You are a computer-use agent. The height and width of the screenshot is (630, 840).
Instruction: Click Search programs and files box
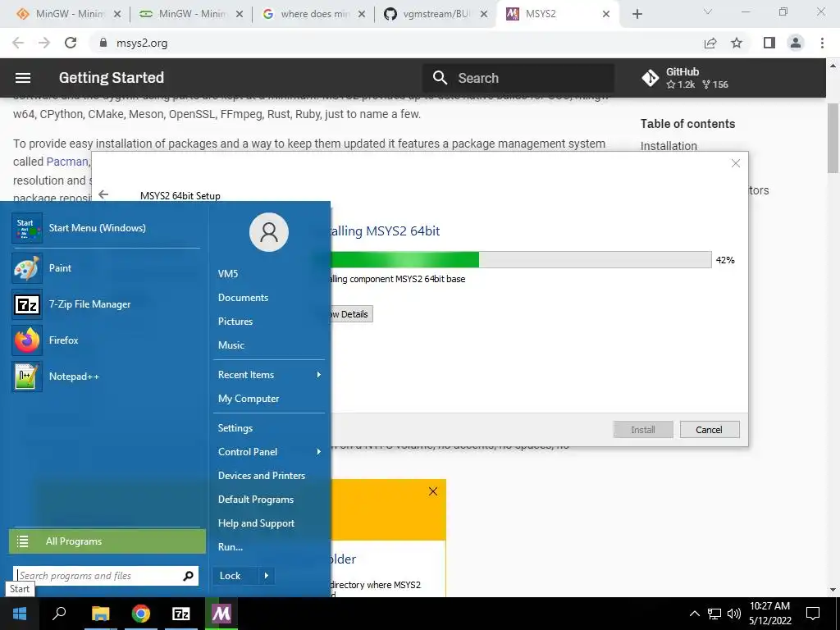[106, 576]
